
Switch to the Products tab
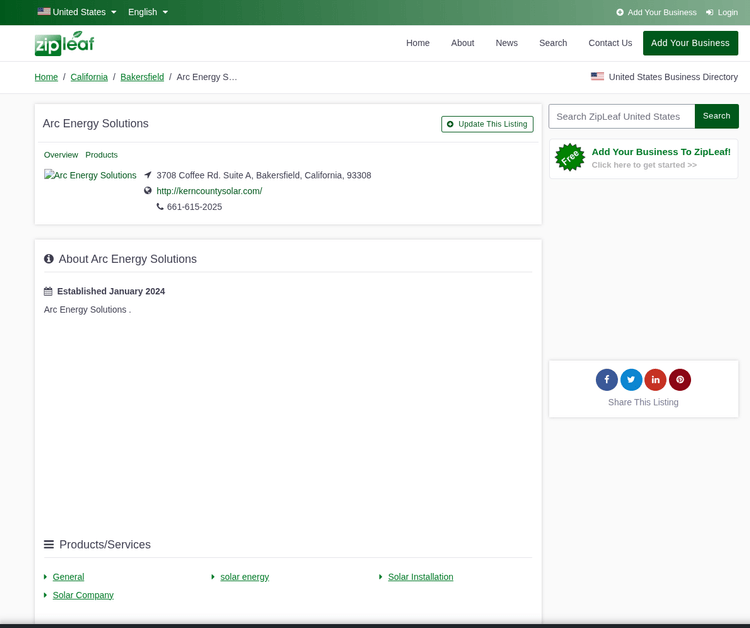pyautogui.click(x=101, y=155)
